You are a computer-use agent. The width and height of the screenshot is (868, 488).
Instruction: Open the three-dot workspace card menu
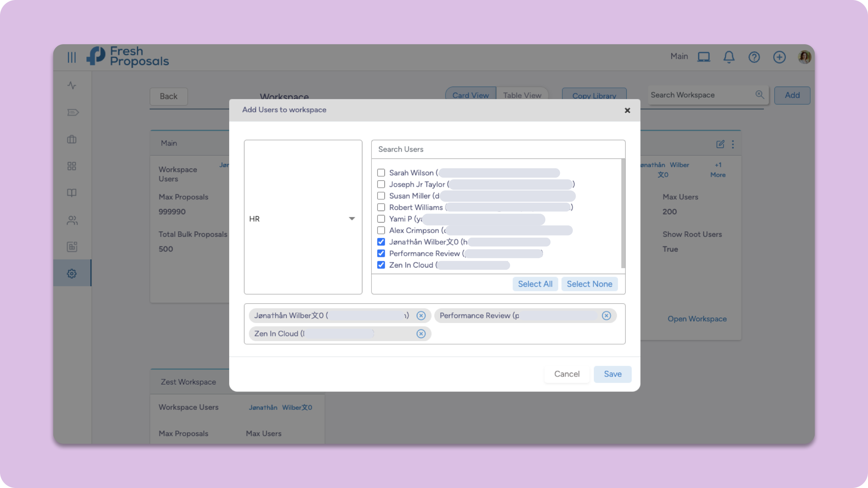pyautogui.click(x=733, y=144)
